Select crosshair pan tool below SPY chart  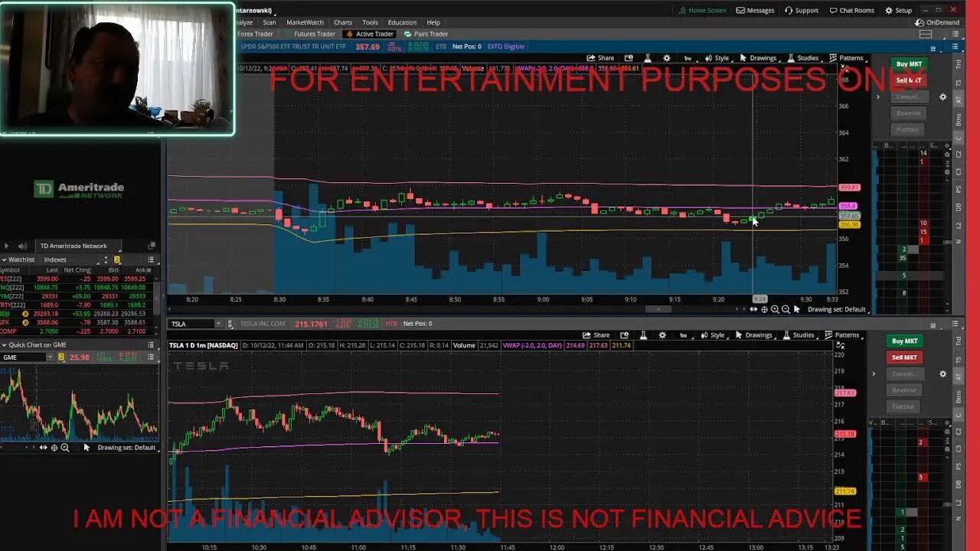point(764,309)
